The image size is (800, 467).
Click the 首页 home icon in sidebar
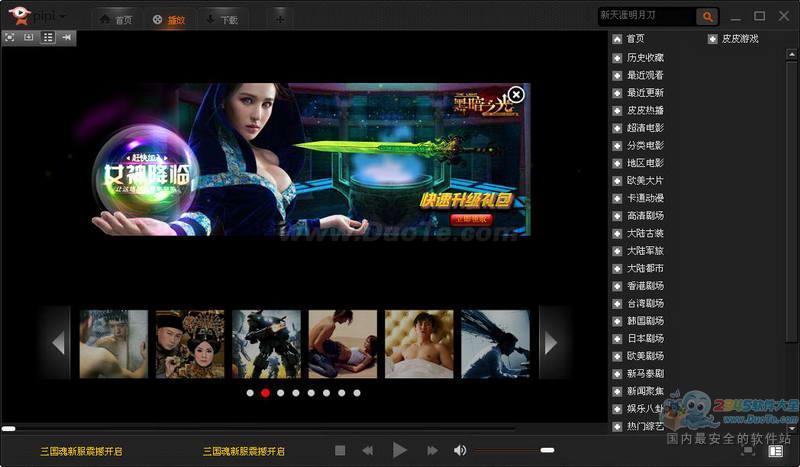point(617,39)
